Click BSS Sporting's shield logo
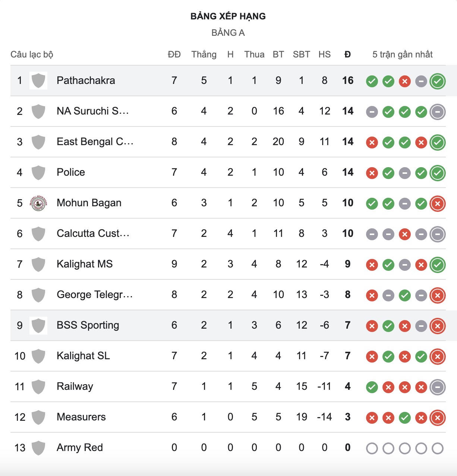 [x=38, y=325]
